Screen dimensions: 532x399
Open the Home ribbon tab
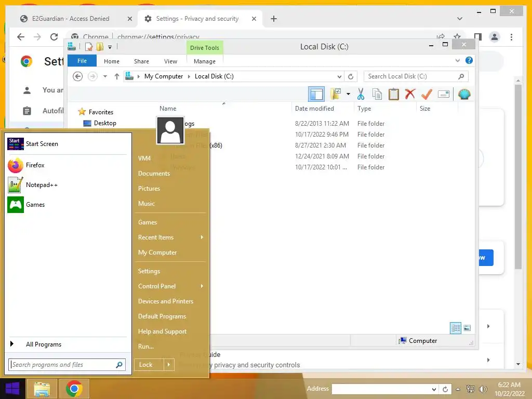pos(111,61)
